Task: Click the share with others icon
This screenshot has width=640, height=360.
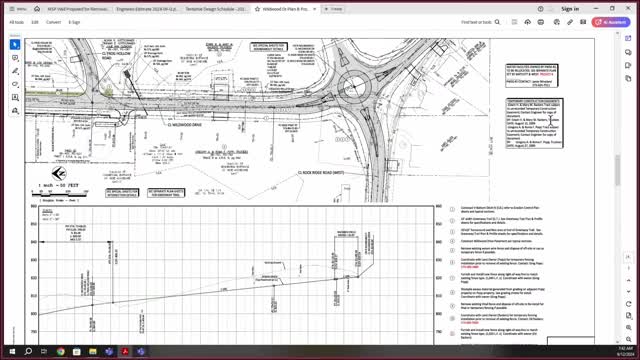Action: (x=556, y=22)
